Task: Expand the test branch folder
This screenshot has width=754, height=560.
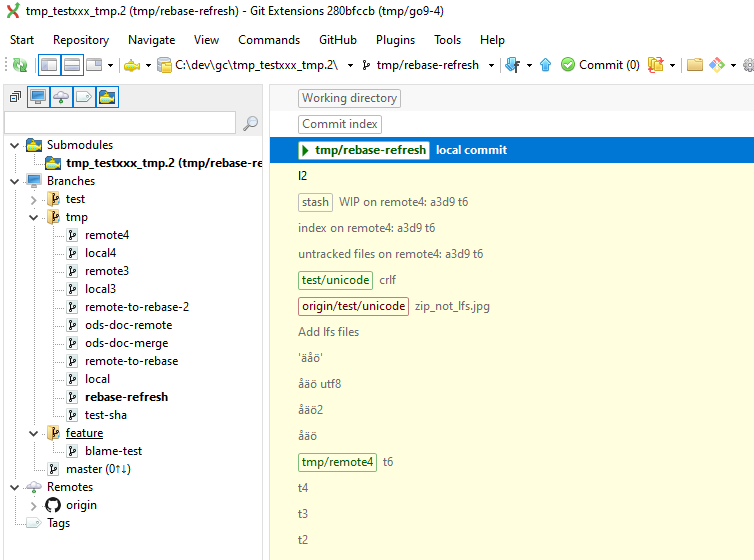Action: coord(33,199)
